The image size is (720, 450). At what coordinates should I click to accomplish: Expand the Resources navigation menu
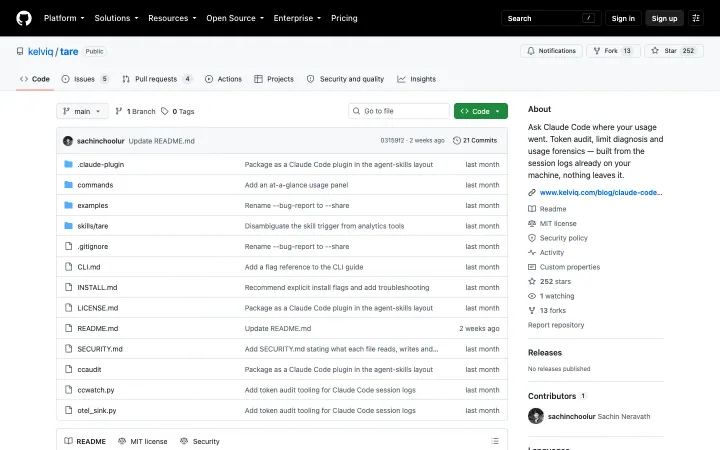click(x=172, y=18)
